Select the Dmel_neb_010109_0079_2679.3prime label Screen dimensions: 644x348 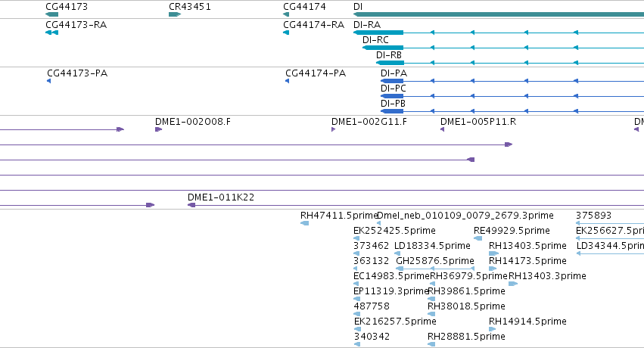[465, 216]
